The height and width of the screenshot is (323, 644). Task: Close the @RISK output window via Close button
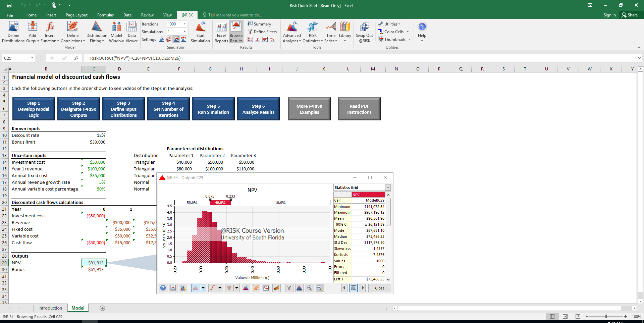[380, 288]
